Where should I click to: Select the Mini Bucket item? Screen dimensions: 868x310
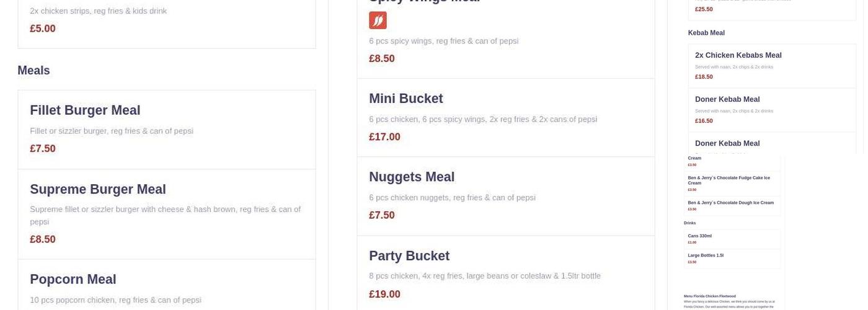pos(405,99)
